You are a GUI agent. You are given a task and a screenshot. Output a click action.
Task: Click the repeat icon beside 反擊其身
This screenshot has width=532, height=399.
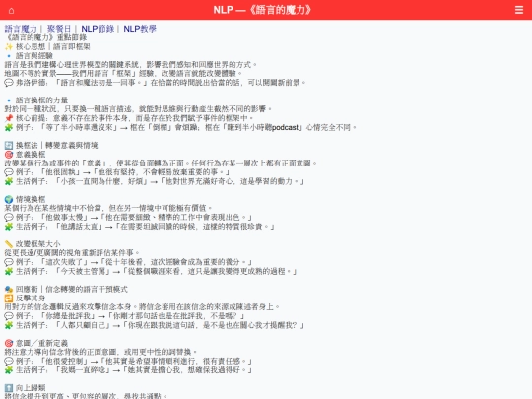point(9,299)
